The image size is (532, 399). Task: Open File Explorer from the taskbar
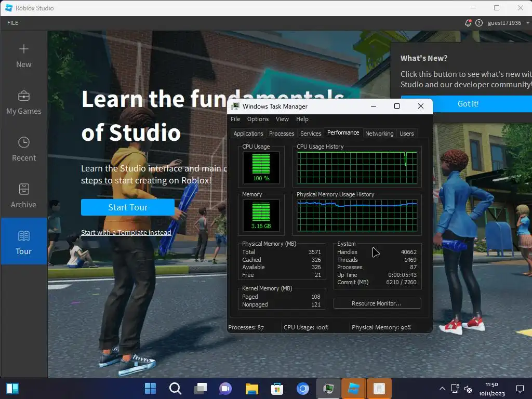tap(252, 388)
